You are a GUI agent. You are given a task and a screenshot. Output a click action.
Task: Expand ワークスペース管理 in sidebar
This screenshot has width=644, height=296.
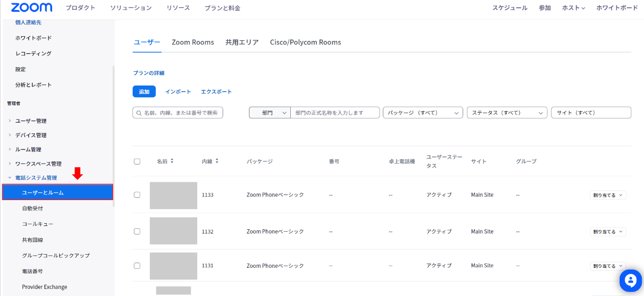pyautogui.click(x=38, y=164)
